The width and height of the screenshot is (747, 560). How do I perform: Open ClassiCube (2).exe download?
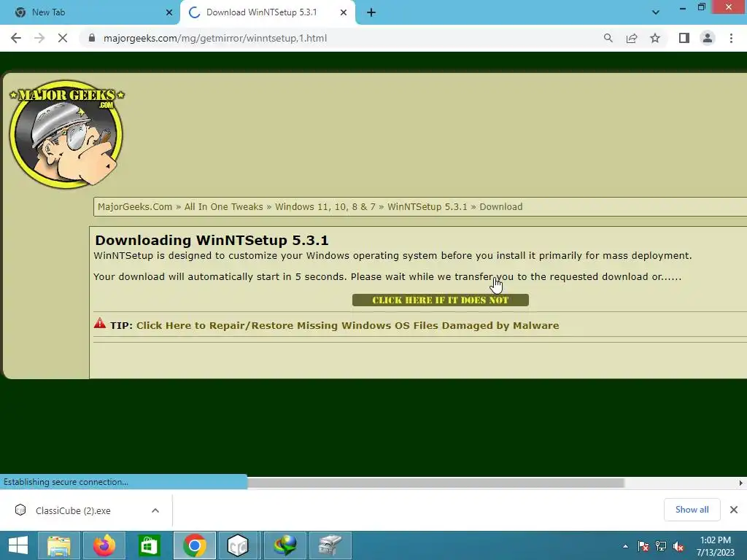(72, 510)
